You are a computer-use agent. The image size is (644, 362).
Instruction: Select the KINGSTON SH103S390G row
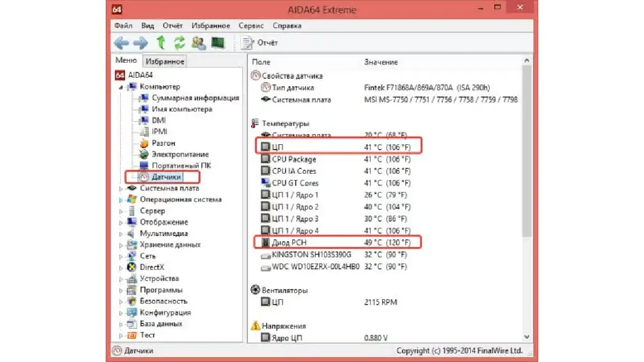[x=385, y=255]
